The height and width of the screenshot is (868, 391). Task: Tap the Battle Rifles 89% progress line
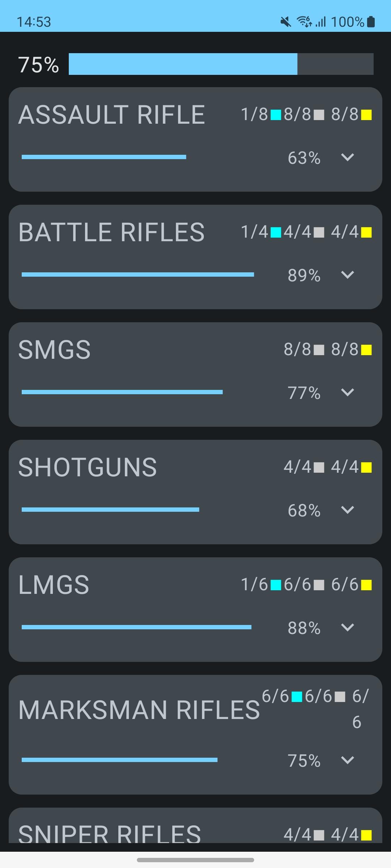pyautogui.click(x=138, y=275)
